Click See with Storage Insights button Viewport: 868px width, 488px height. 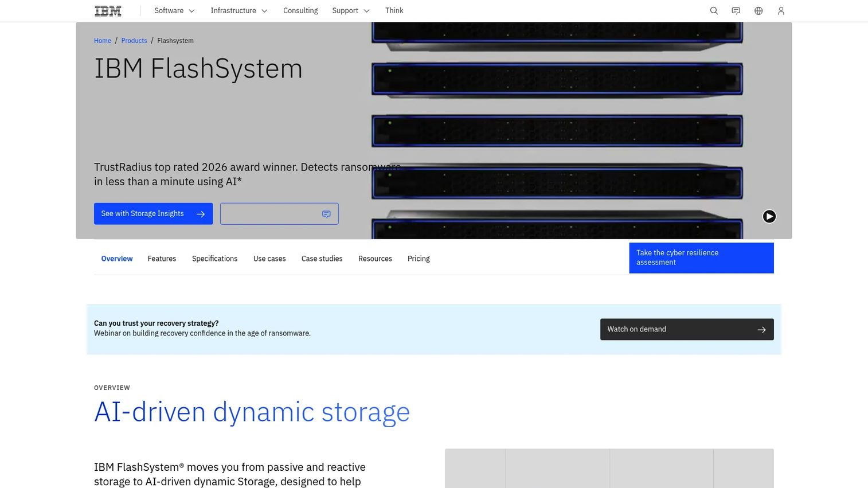(x=153, y=214)
